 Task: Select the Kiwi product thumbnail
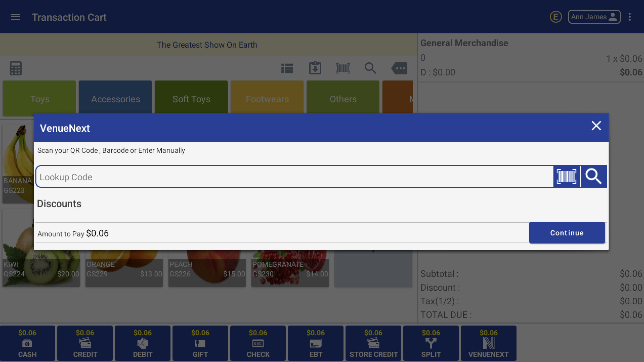coord(41,268)
